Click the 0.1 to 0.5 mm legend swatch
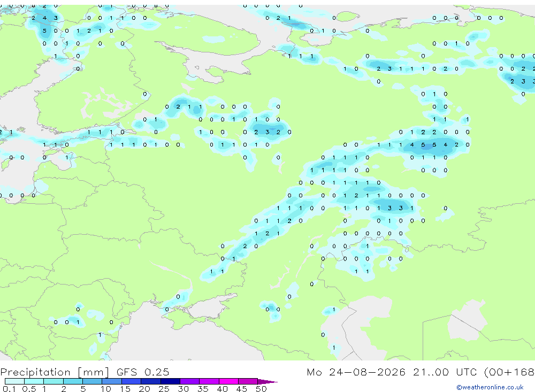 coord(14,381)
